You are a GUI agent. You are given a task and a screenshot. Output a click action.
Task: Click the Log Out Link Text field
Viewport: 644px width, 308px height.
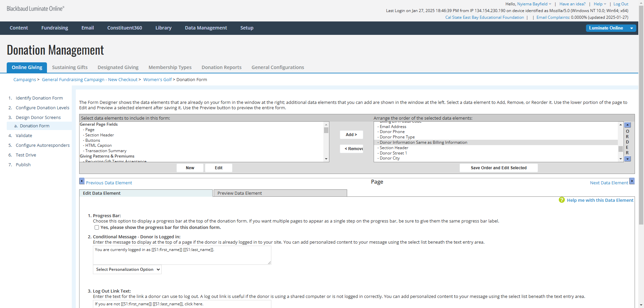point(182,304)
